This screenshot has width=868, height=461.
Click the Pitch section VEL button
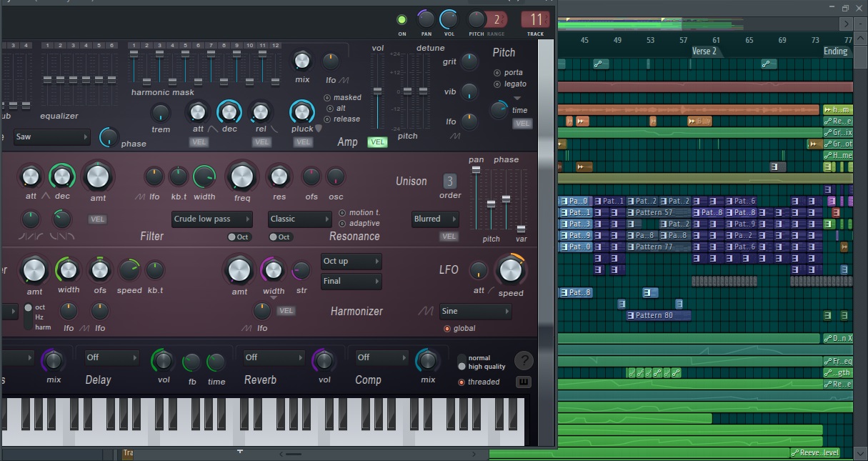tap(522, 124)
